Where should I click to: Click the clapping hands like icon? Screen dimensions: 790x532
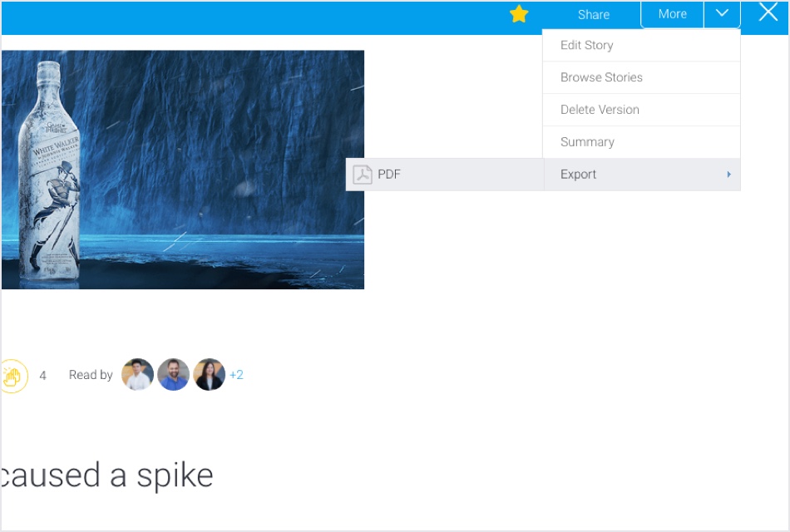12,376
